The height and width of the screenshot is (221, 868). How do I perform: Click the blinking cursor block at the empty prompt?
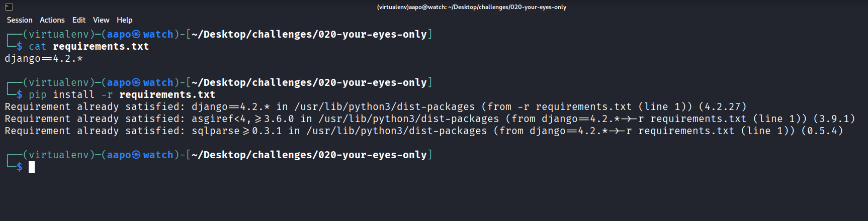32,167
